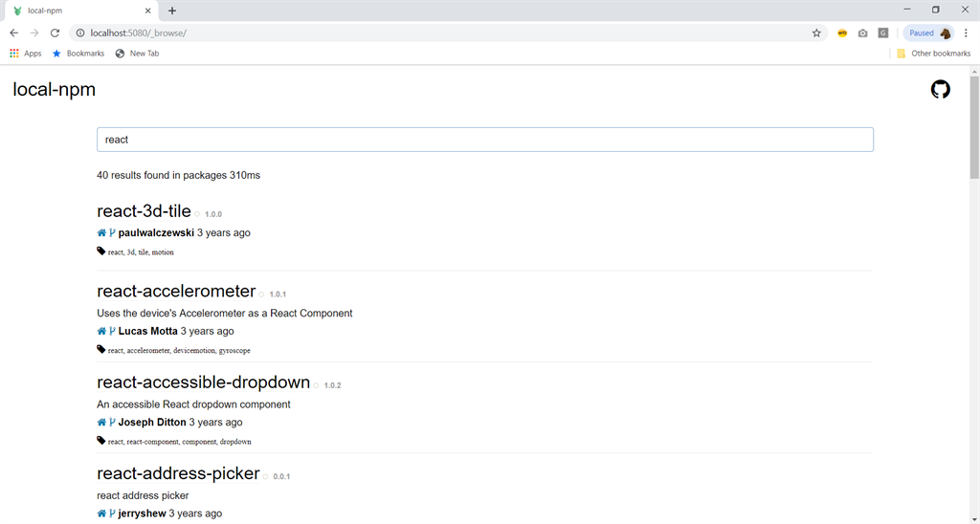Click home icon for react-3d-tile package
This screenshot has width=980, height=524.
click(101, 232)
